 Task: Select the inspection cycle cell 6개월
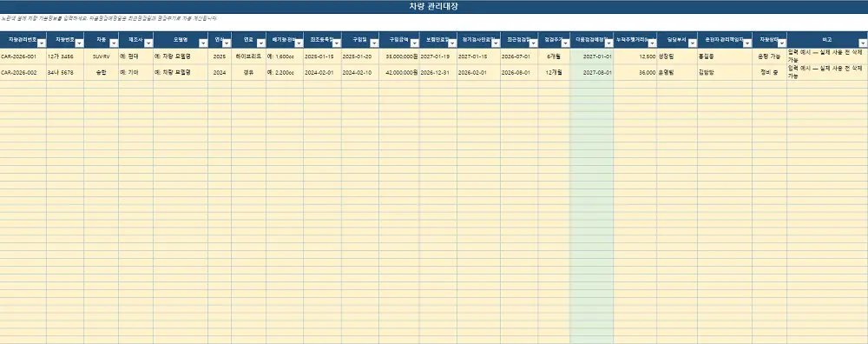point(554,56)
